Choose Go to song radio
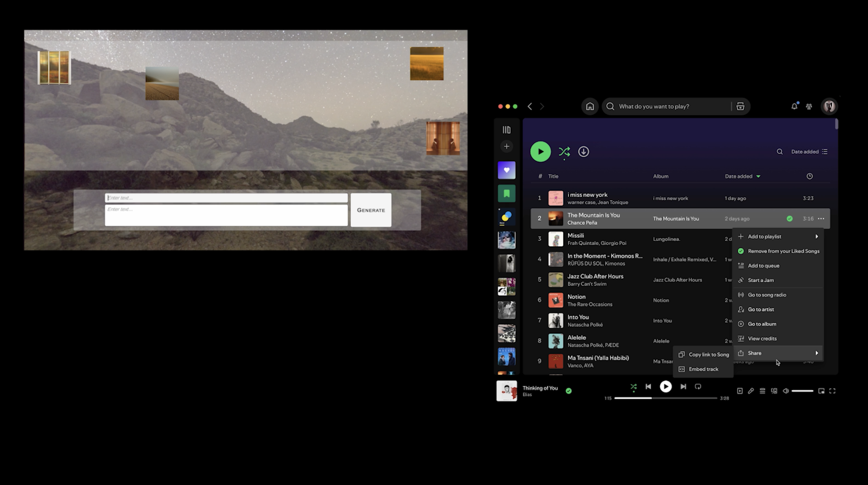Viewport: 868px width, 485px height. coord(778,295)
